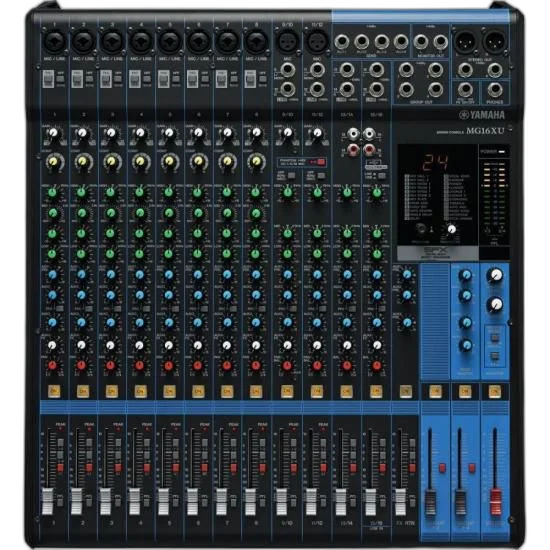Screen dimensions: 550x550
Task: Click the Stereo Out right XLR connector
Action: (x=494, y=41)
